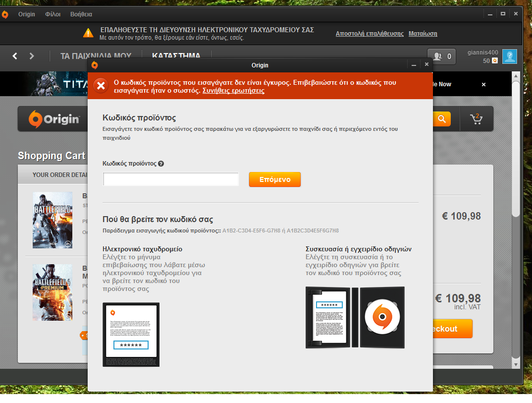
Task: Click the Origin logo in the main window title bar
Action: click(5, 14)
